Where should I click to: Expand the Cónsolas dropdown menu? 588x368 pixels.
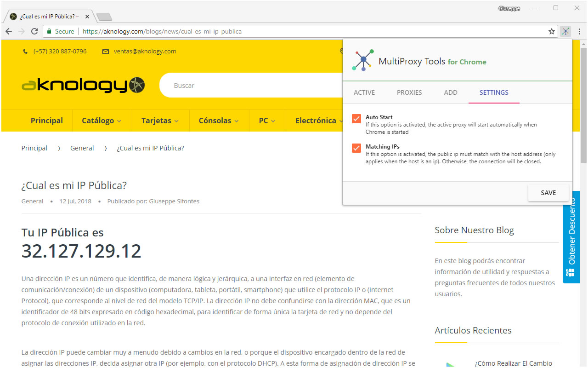point(219,121)
